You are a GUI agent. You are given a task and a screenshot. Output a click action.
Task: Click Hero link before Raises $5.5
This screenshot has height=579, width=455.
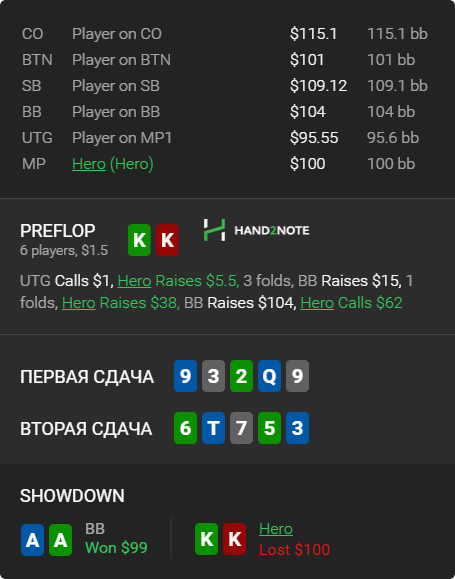(134, 281)
